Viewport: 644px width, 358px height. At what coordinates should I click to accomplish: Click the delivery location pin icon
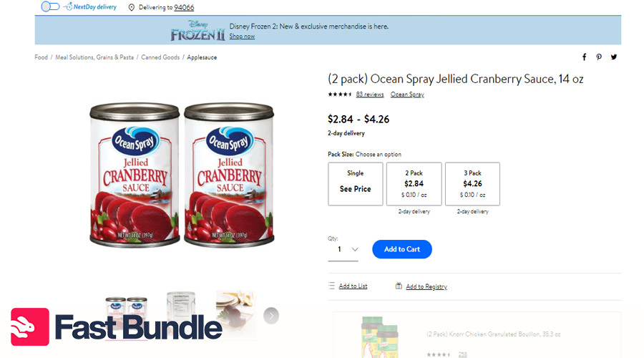tap(132, 7)
